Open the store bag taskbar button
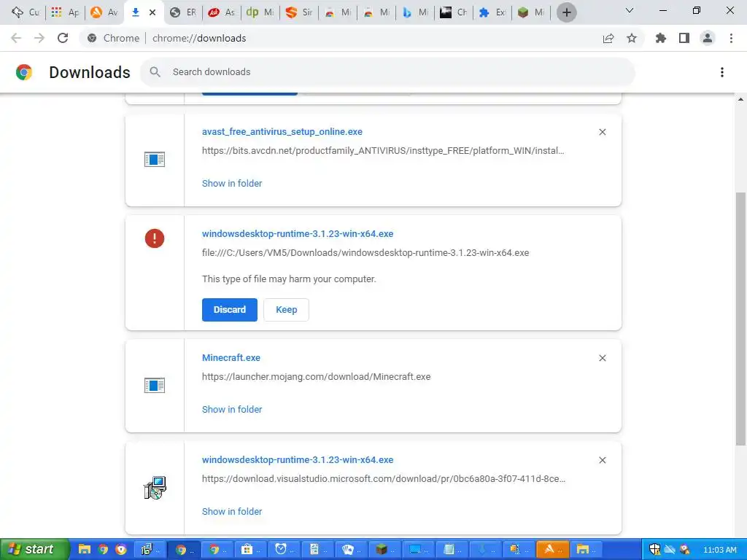Screen dimensions: 747x560 tap(251, 550)
